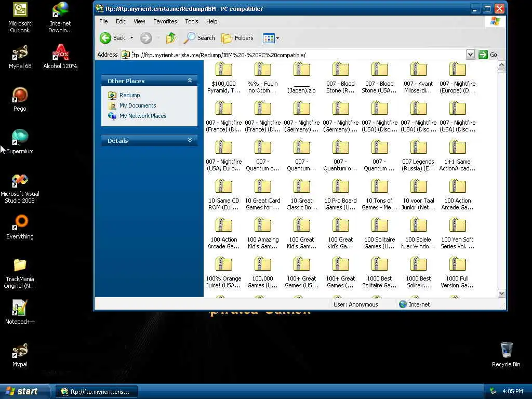Image resolution: width=532 pixels, height=399 pixels.
Task: Select 10 Tons of Games zip
Action: pyautogui.click(x=379, y=195)
